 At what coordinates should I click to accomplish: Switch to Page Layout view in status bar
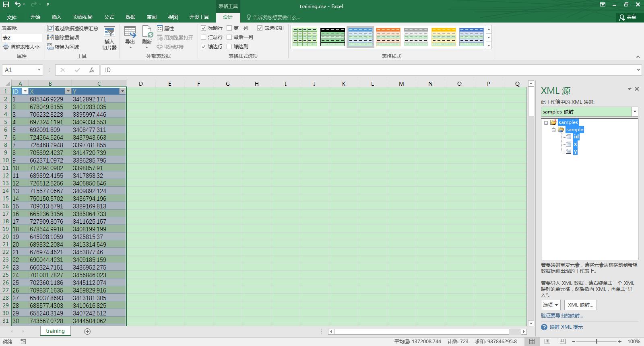click(547, 341)
